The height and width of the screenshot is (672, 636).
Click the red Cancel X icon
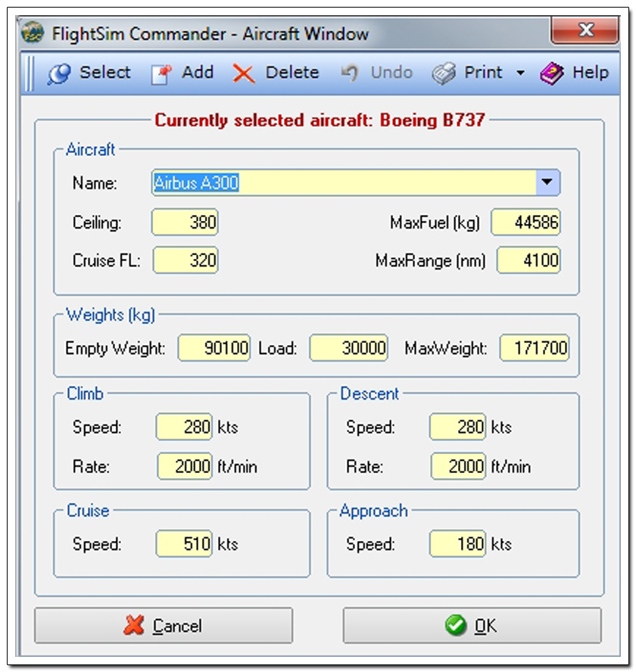point(134,625)
